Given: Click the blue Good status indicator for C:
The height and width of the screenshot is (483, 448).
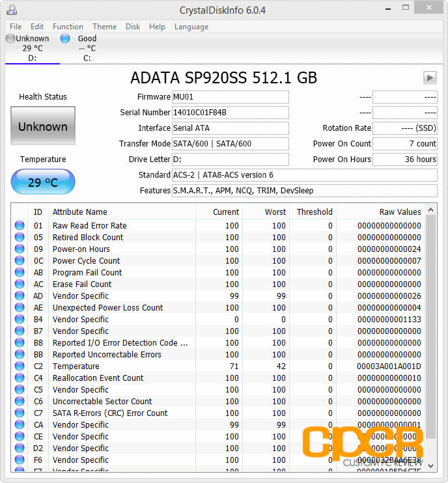Looking at the screenshot, I should pos(65,38).
